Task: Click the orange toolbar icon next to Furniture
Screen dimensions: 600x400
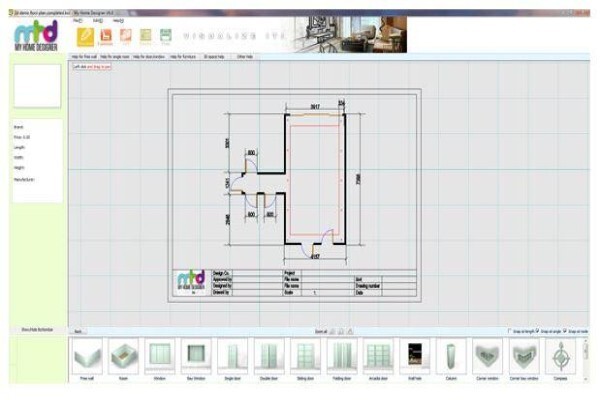Action: 126,36
